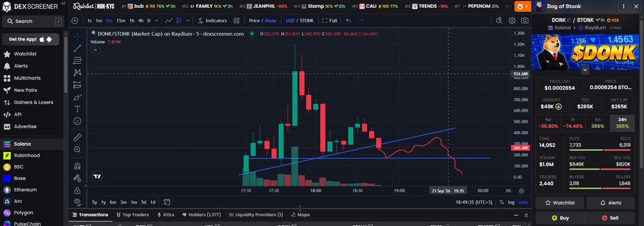Open the chart layout grid selector
Viewport: 644px width, 226px height.
point(236,20)
